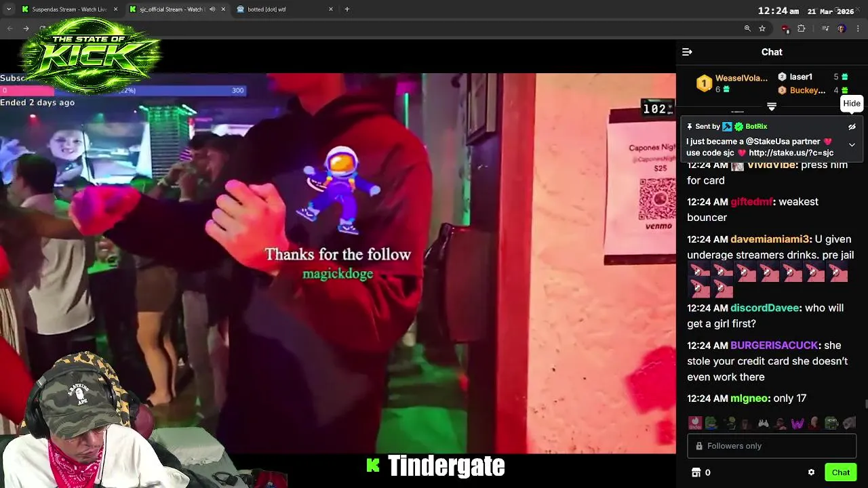Viewport: 868px width, 488px height.
Task: Open WeaselVola top gifter profile
Action: point(741,78)
